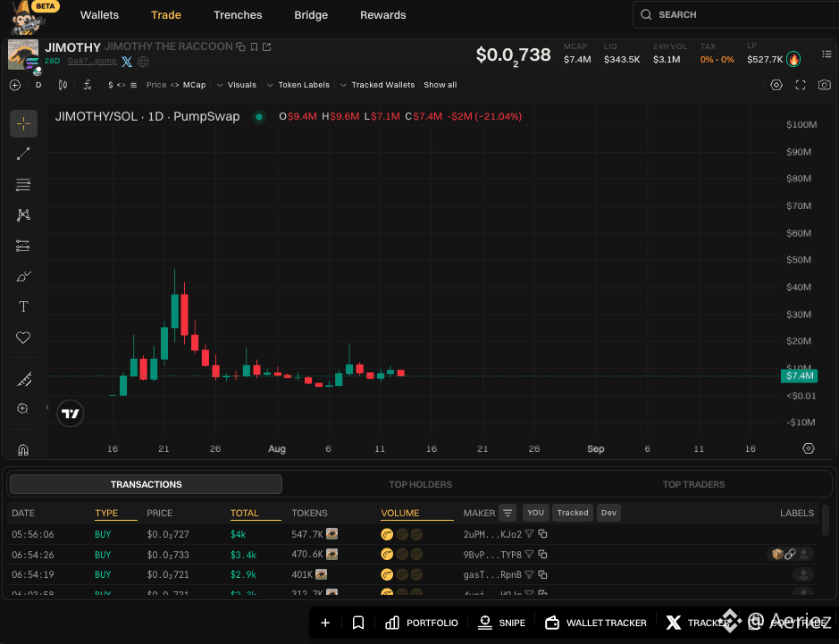Open the indicators fx menu
Viewport: 839px width, 644px height.
tap(88, 85)
